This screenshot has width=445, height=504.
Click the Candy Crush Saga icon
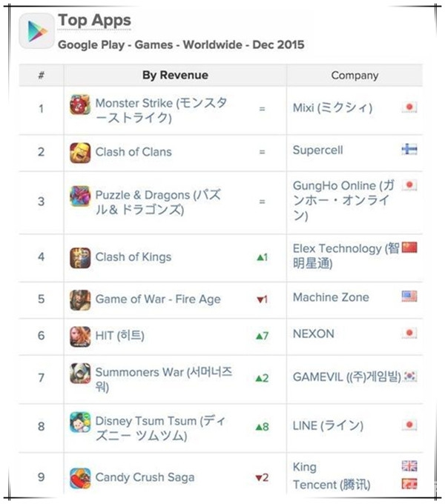coord(80,478)
